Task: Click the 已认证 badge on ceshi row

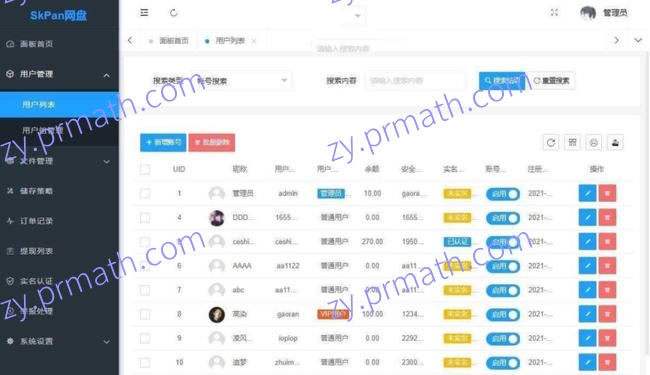Action: tap(457, 242)
